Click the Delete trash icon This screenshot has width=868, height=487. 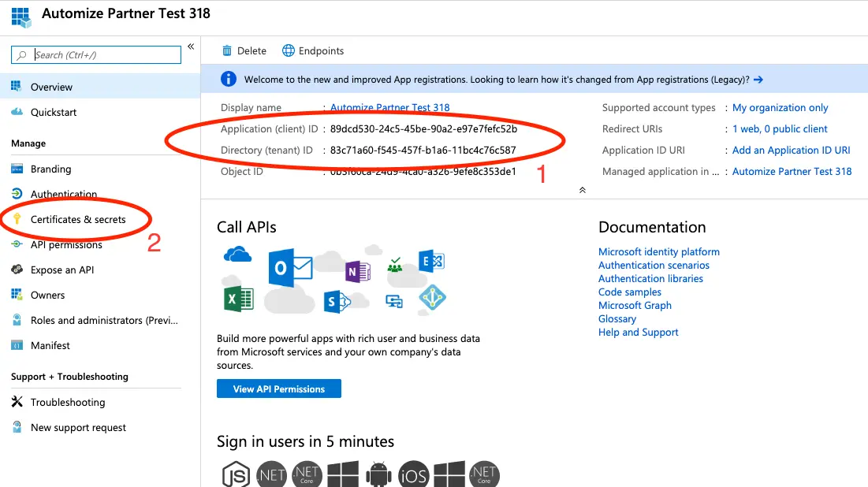pyautogui.click(x=226, y=50)
